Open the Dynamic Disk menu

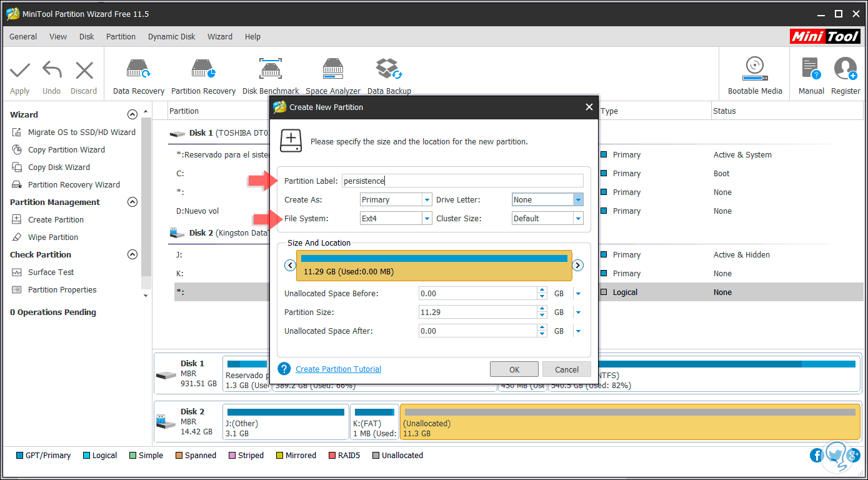tap(172, 36)
